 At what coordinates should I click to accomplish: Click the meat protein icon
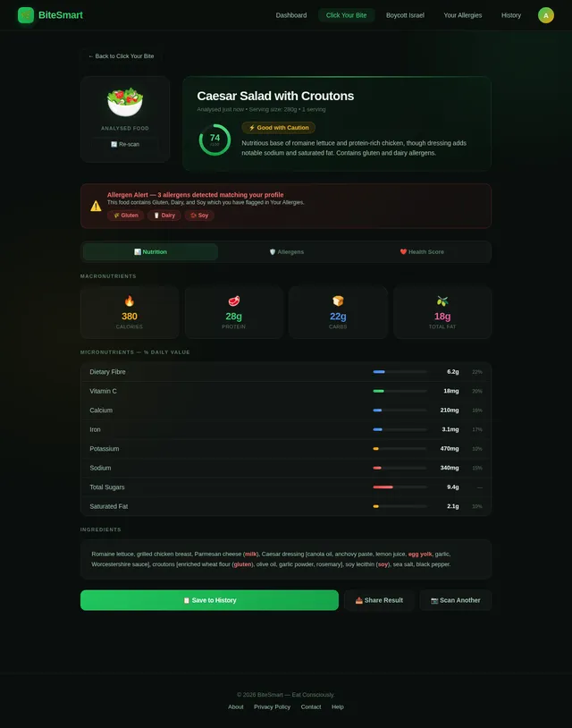(234, 301)
